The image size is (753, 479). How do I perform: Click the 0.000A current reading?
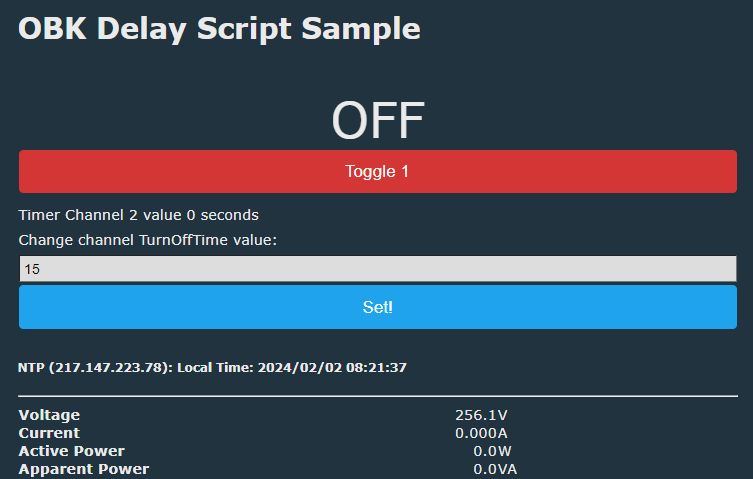[481, 433]
